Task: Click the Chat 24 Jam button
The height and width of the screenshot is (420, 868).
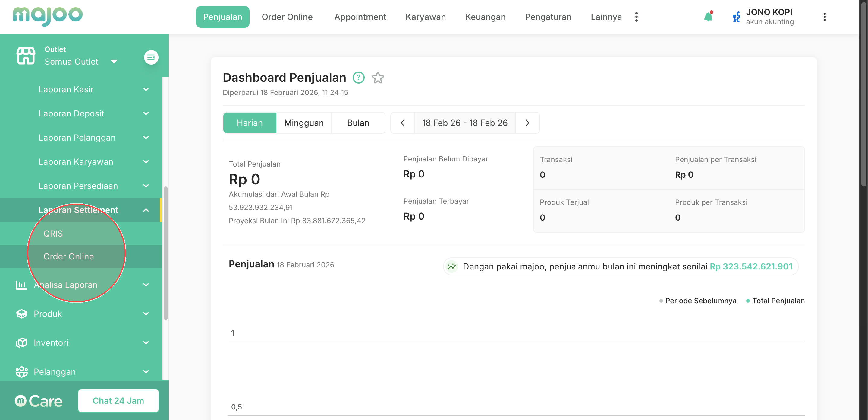Action: [118, 400]
